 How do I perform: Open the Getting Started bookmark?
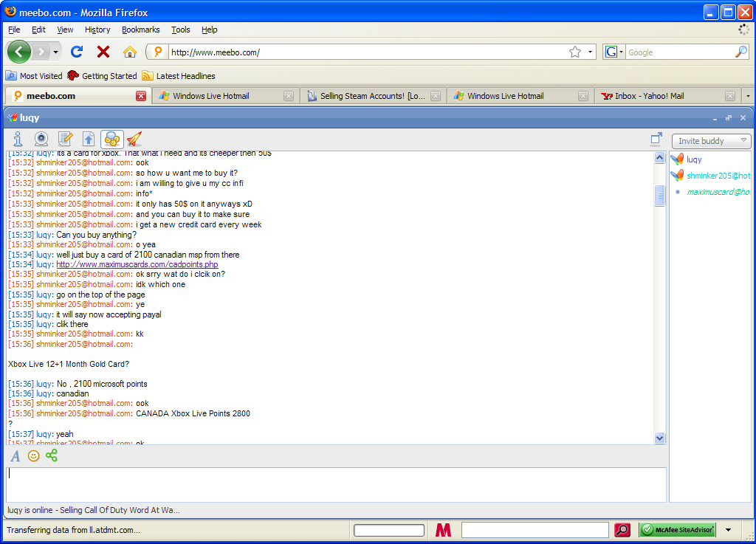(x=102, y=75)
